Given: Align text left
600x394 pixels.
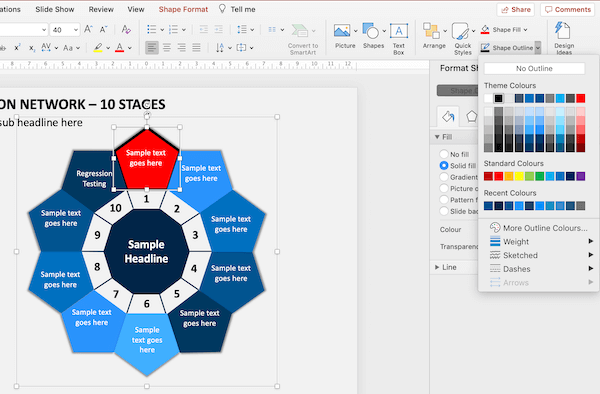Looking at the screenshot, I should tap(152, 47).
